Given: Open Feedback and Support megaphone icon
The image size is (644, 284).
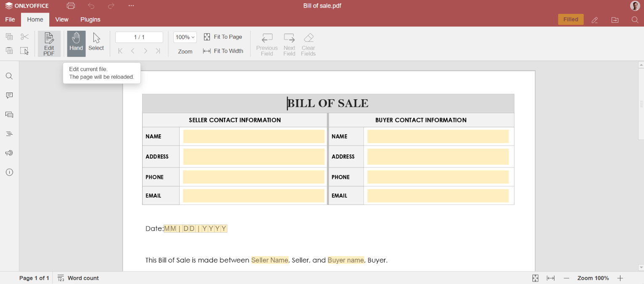Looking at the screenshot, I should tap(9, 153).
